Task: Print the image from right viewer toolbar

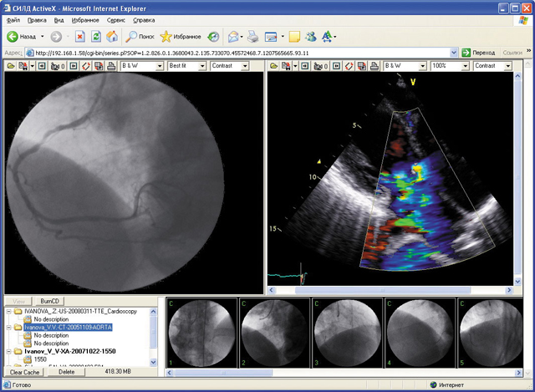Action: click(x=374, y=66)
